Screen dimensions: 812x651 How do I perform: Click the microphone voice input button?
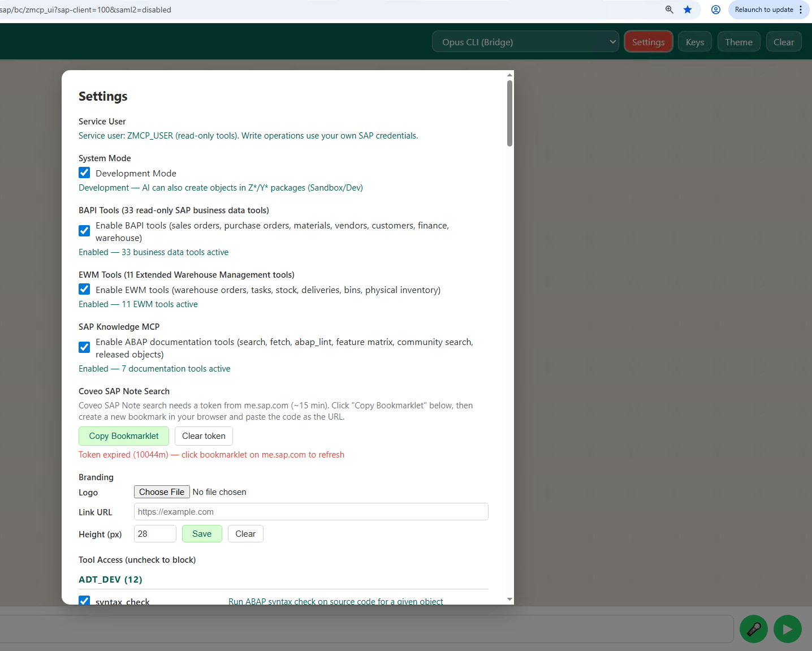754,629
